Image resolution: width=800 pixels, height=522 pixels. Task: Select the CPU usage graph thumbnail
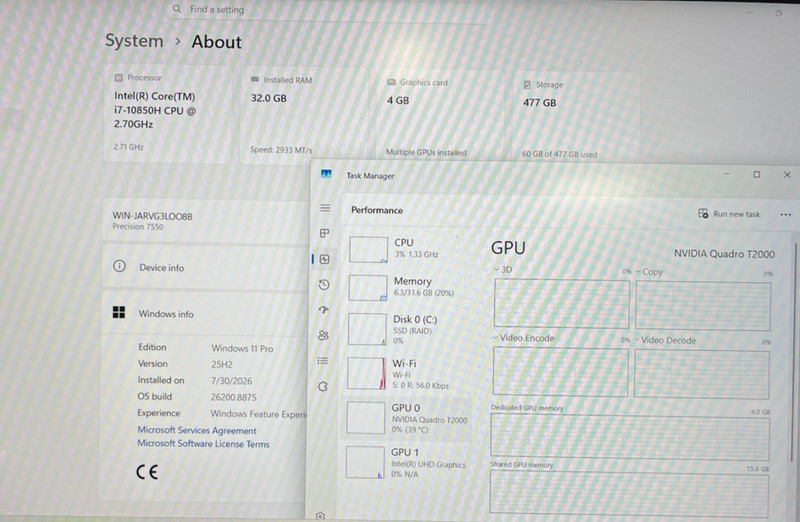(x=368, y=250)
